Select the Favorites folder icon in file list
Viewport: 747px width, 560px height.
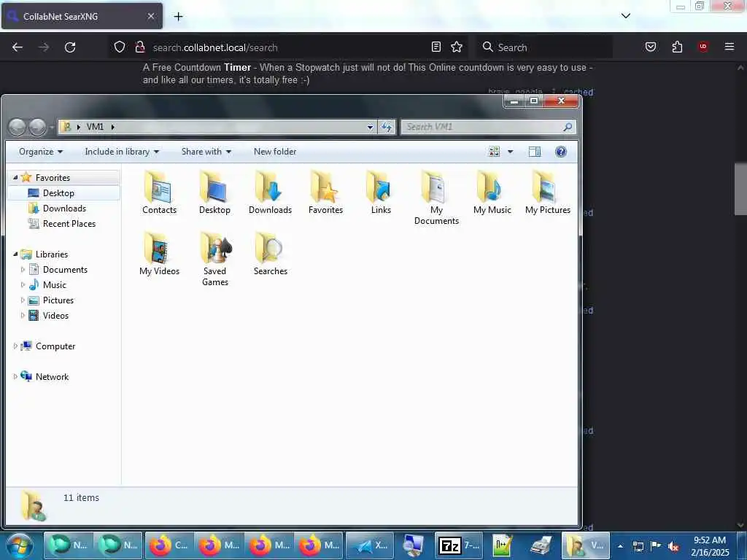(x=325, y=192)
